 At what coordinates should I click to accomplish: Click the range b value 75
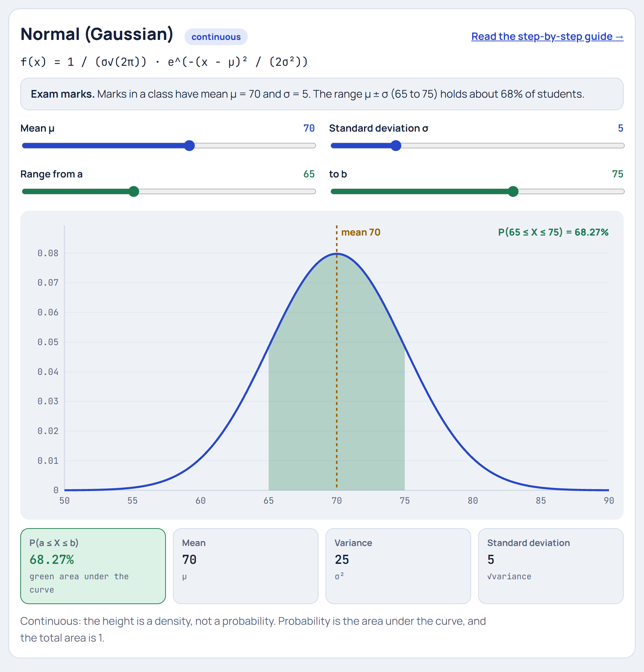(x=617, y=174)
